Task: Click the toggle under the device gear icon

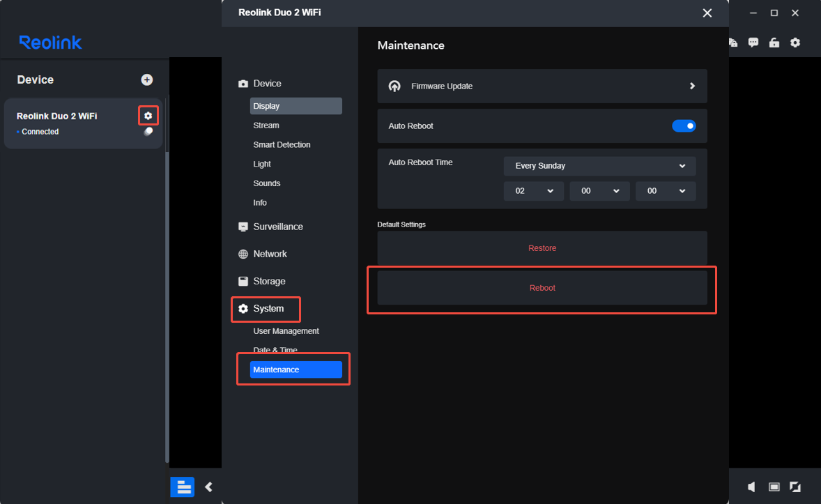Action: [x=148, y=132]
